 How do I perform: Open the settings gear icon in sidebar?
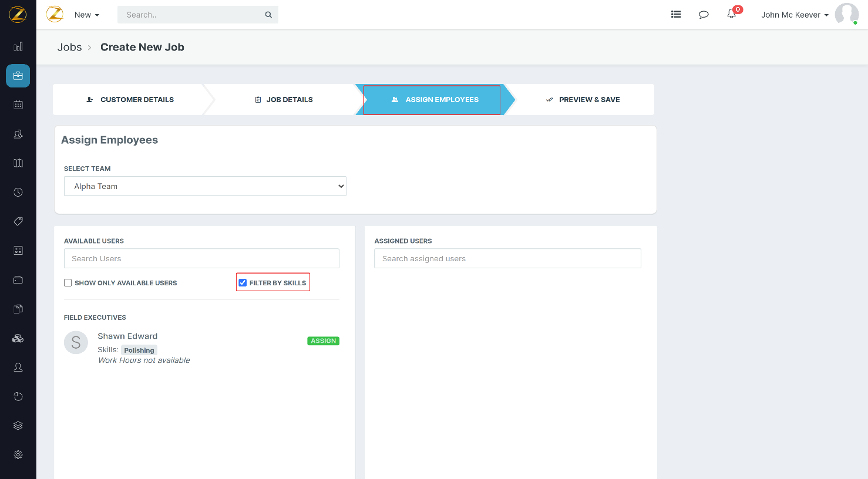(x=18, y=455)
